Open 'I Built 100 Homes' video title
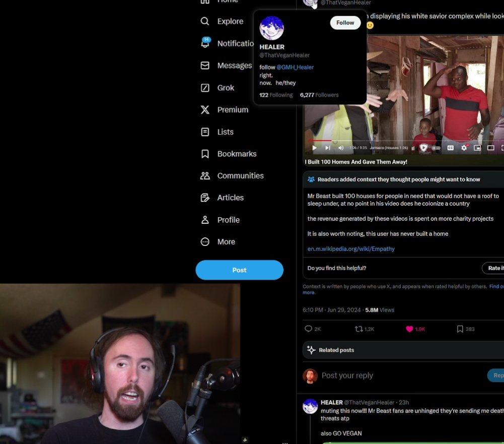Image resolution: width=504 pixels, height=444 pixels. coord(356,162)
